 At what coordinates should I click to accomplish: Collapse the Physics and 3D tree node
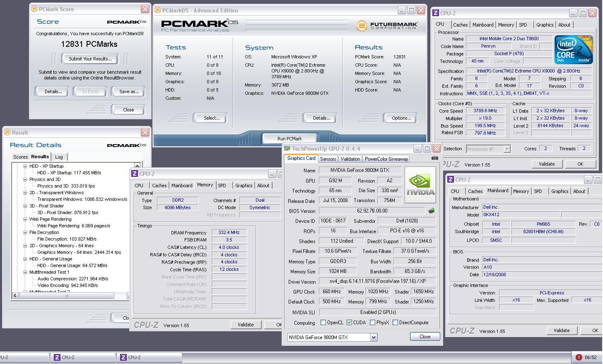[25, 179]
